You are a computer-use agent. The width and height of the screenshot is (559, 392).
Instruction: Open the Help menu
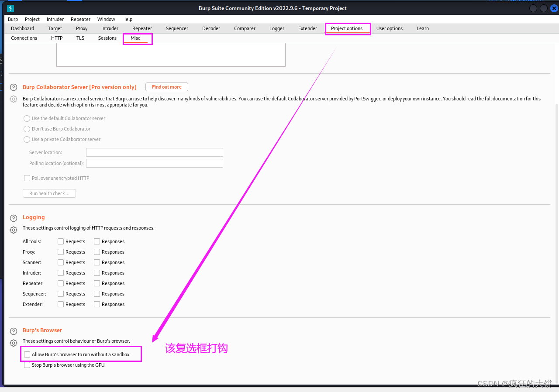[128, 19]
